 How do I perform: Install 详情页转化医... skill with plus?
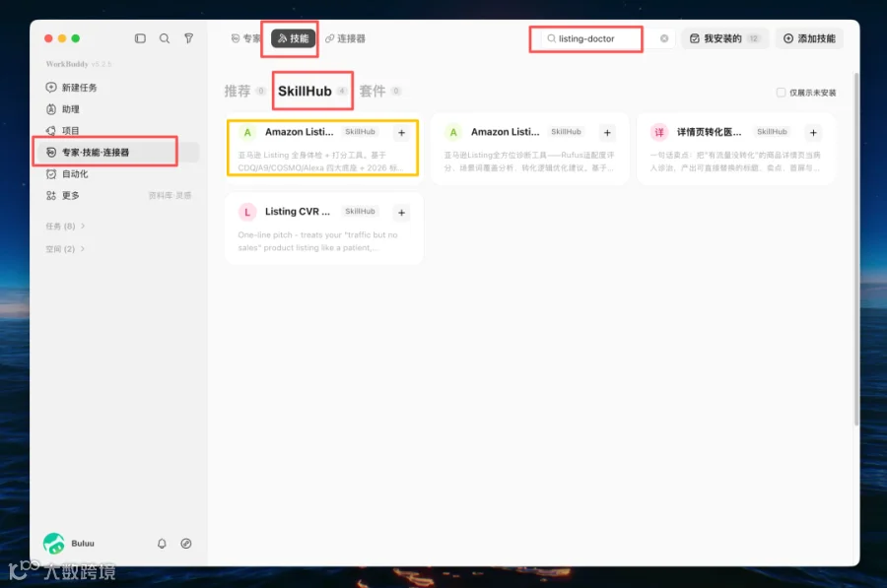click(813, 133)
